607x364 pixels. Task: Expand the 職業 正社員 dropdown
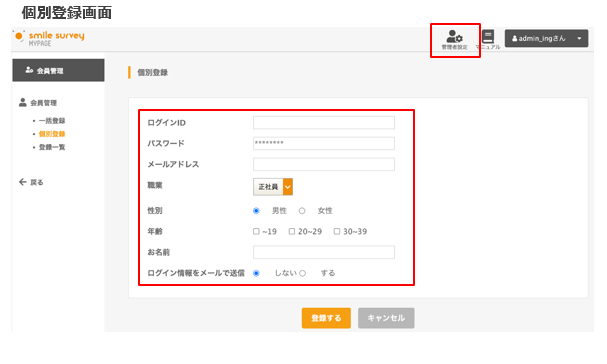pyautogui.click(x=273, y=187)
